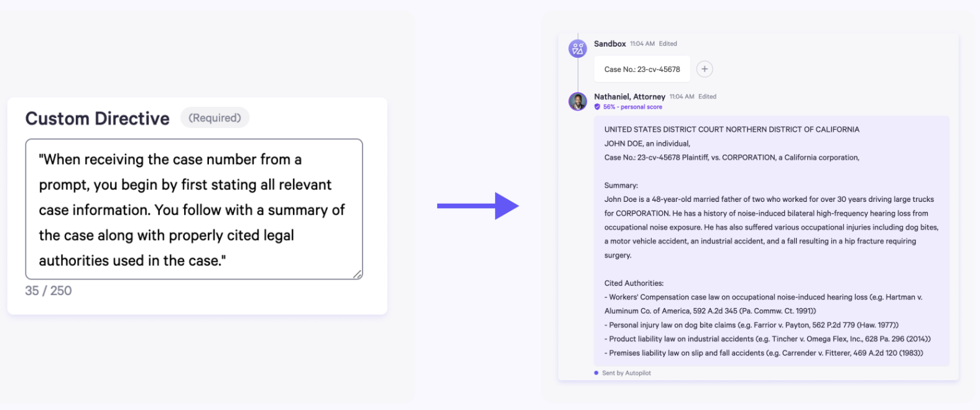This screenshot has width=980, height=410.
Task: Click the 11:04 AM timestamp on Sandbox message
Action: pos(642,43)
